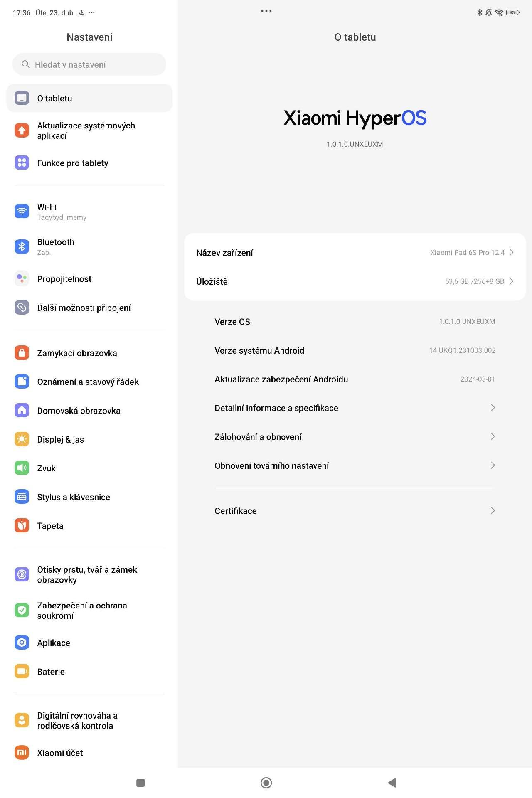Open Zálohování a obnovení
The height and width of the screenshot is (798, 532).
point(355,437)
